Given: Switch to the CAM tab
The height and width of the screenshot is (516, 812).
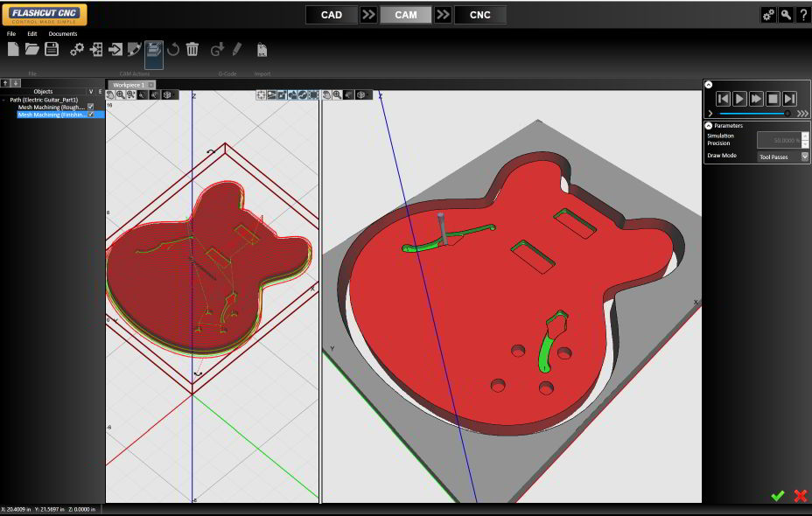Looking at the screenshot, I should tap(405, 15).
